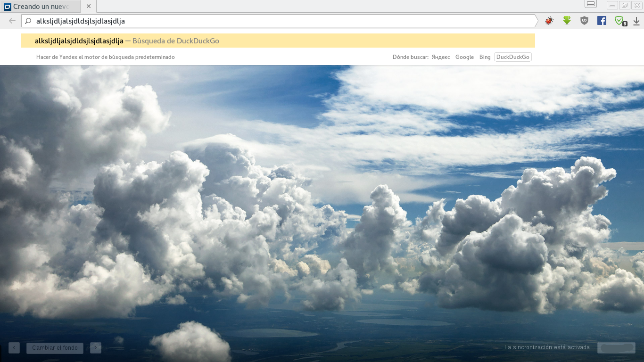Show the previous background image
The width and height of the screenshot is (644, 362).
[x=14, y=348]
